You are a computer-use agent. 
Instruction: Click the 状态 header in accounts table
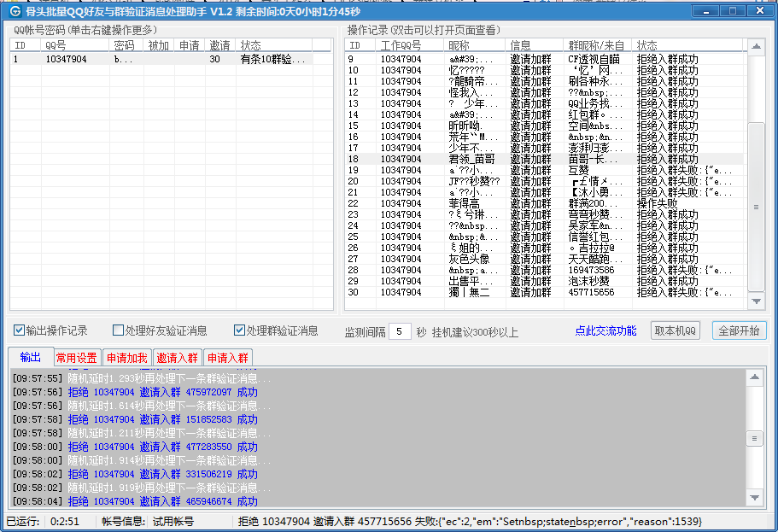[x=274, y=45]
